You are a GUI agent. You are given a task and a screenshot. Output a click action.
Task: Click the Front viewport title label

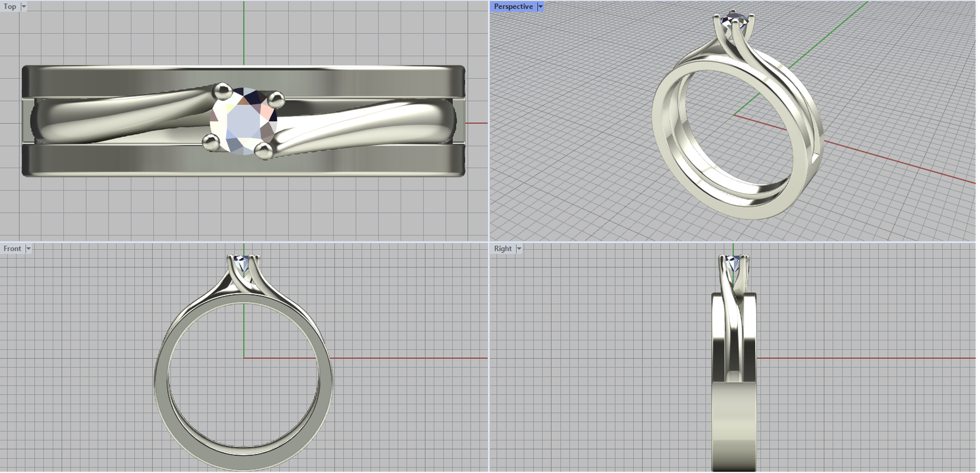[x=12, y=249]
